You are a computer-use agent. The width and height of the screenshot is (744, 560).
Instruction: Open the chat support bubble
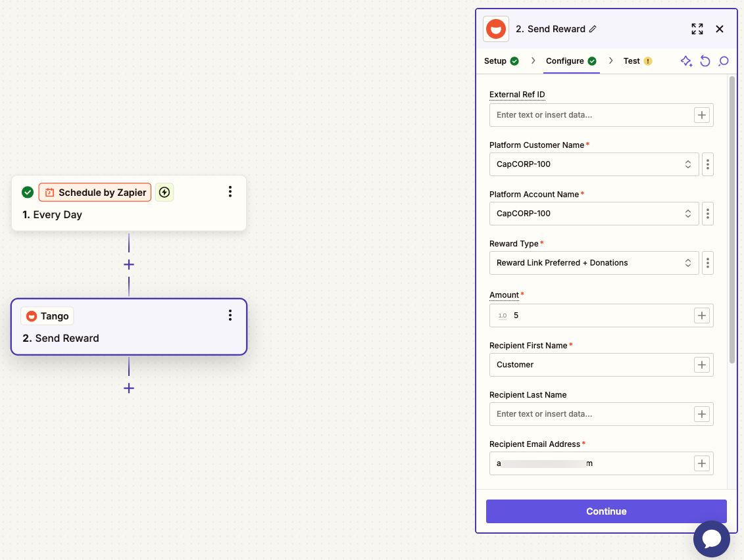(711, 539)
